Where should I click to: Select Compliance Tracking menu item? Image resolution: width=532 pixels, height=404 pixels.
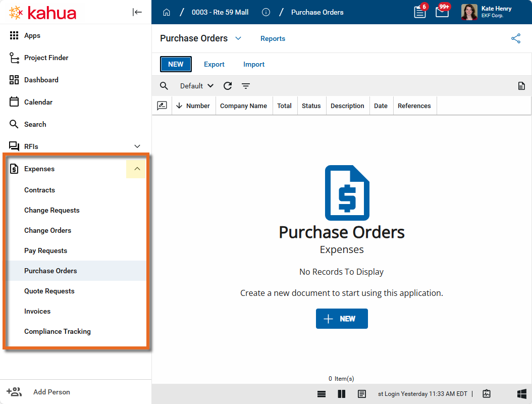point(58,331)
